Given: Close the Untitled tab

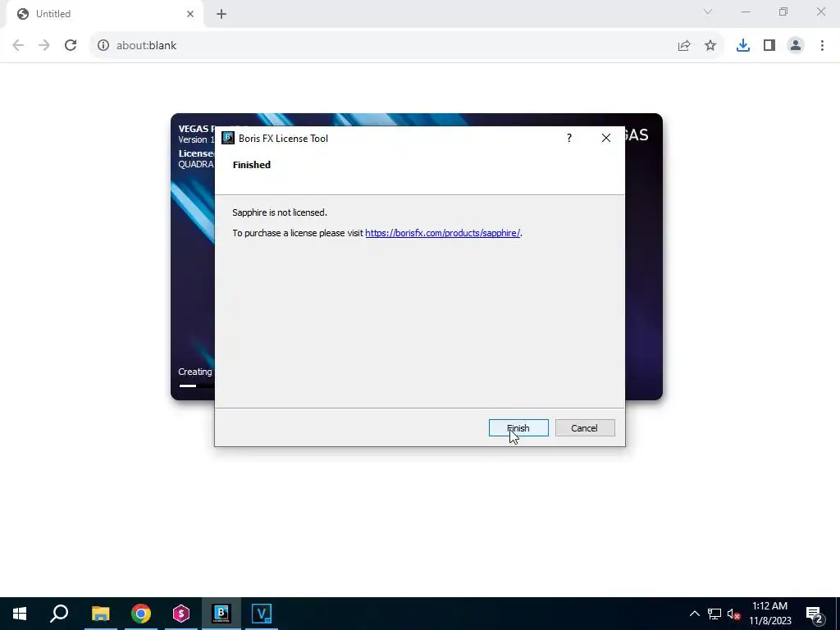Looking at the screenshot, I should [x=190, y=14].
